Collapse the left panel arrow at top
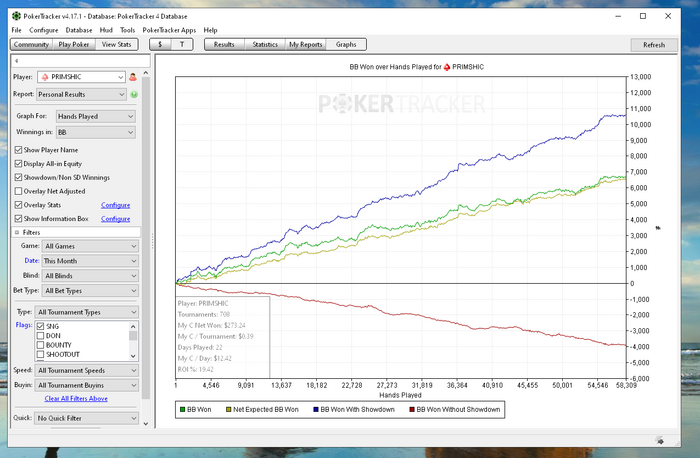This screenshot has width=700, height=458. pos(17,61)
